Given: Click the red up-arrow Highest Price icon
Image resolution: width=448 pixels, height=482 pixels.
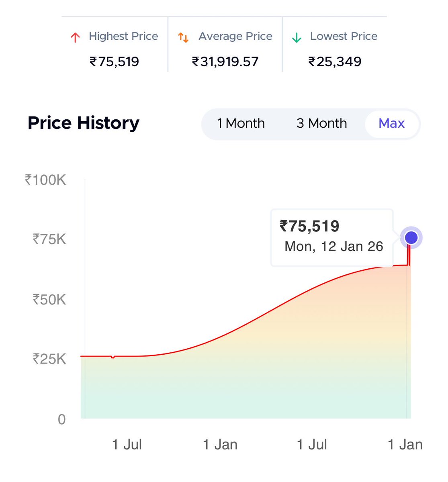Looking at the screenshot, I should [75, 38].
